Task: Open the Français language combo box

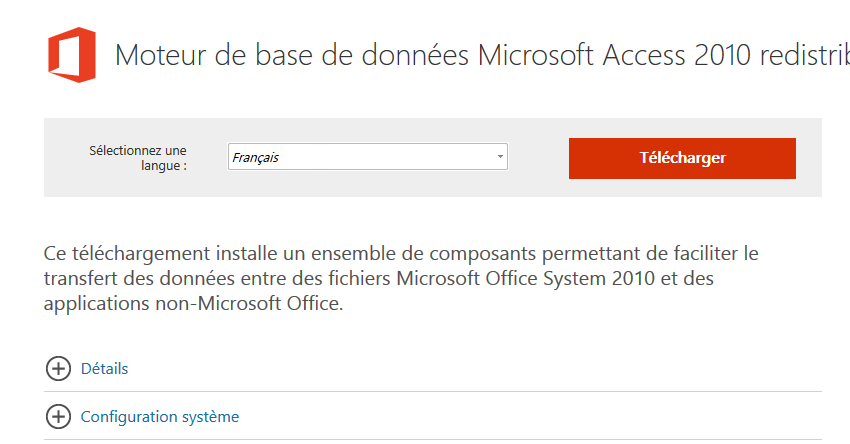Action: tap(368, 157)
